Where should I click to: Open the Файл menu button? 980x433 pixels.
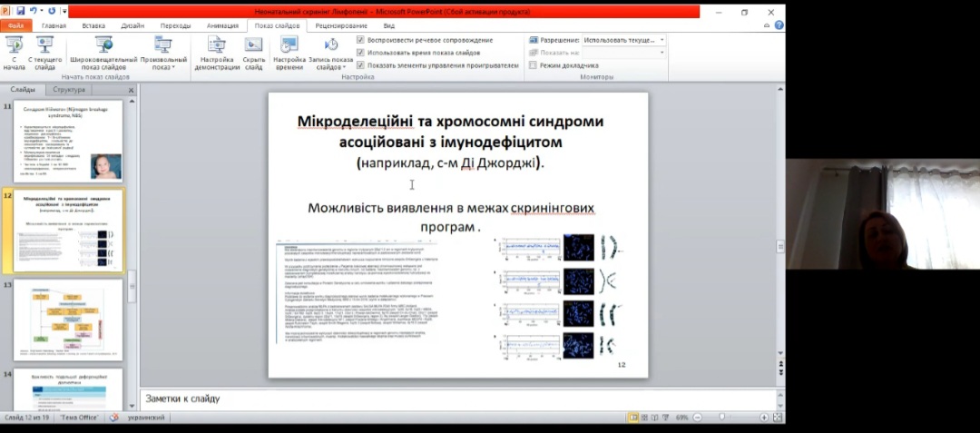pyautogui.click(x=16, y=25)
